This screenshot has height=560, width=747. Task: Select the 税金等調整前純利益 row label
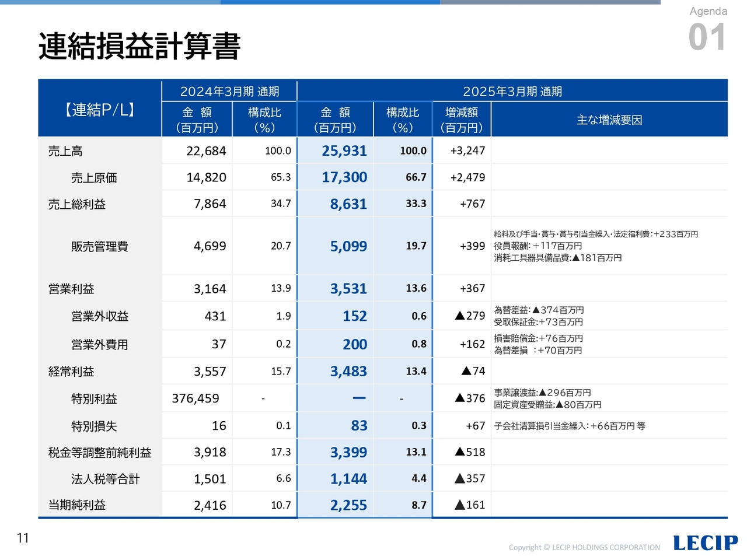[100, 453]
